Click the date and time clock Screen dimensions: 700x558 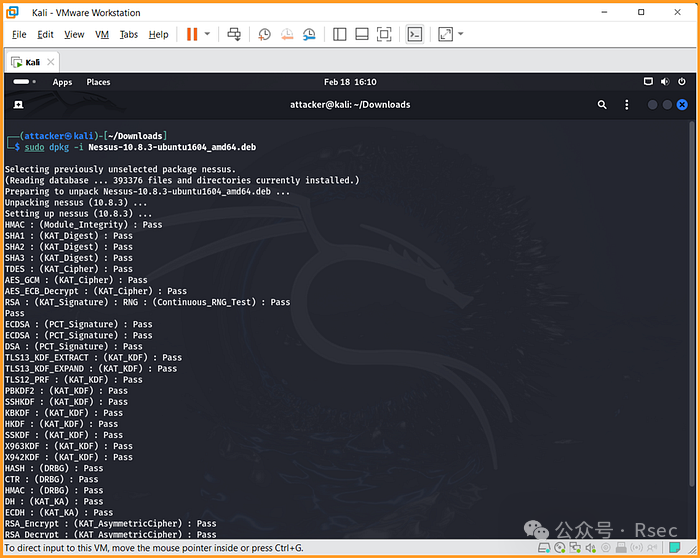coord(350,82)
